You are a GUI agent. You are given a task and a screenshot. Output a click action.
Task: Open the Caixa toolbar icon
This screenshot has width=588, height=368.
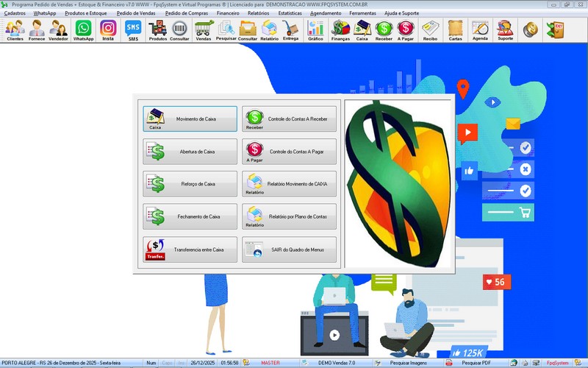[362, 30]
